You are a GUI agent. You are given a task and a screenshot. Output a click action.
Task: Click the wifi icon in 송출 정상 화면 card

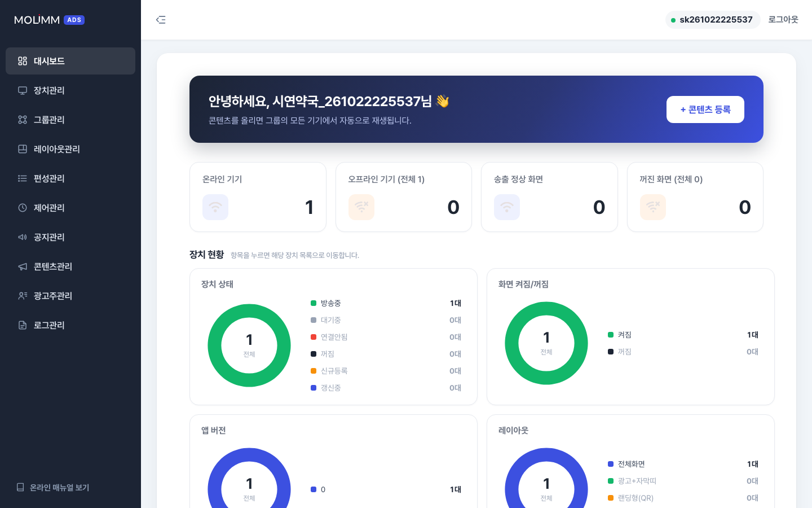point(507,207)
